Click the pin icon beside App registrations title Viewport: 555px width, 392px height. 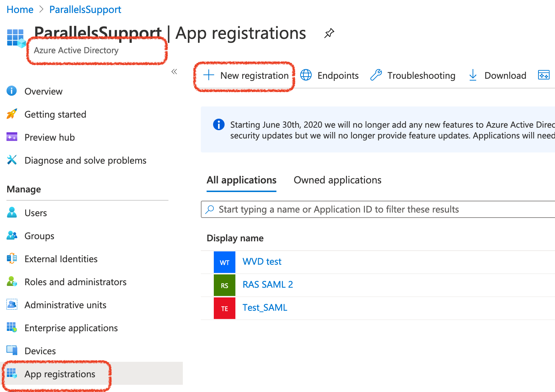(x=329, y=33)
